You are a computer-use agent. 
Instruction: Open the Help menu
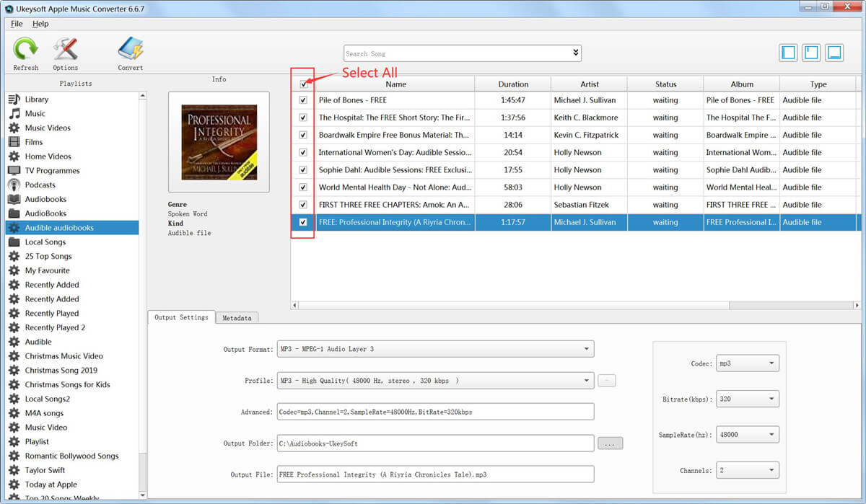40,24
